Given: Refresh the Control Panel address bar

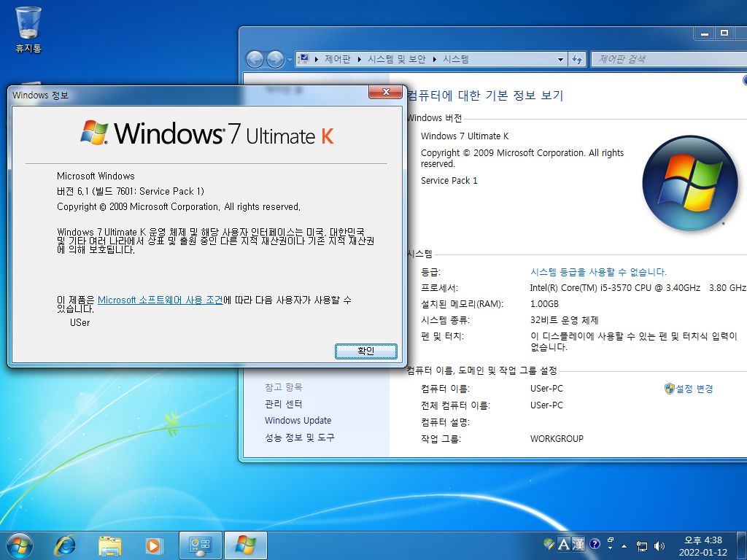Looking at the screenshot, I should click(x=577, y=60).
